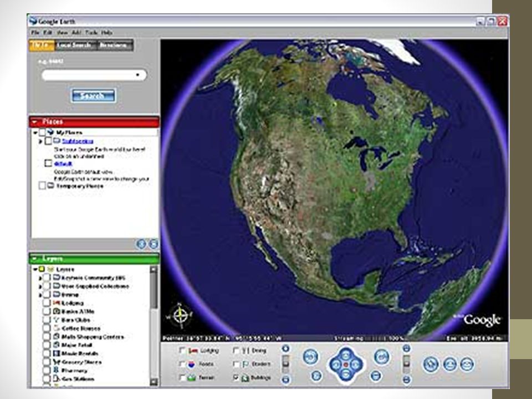Enable the Banks/ATMs layer checkbox
The width and height of the screenshot is (532, 399).
47,311
